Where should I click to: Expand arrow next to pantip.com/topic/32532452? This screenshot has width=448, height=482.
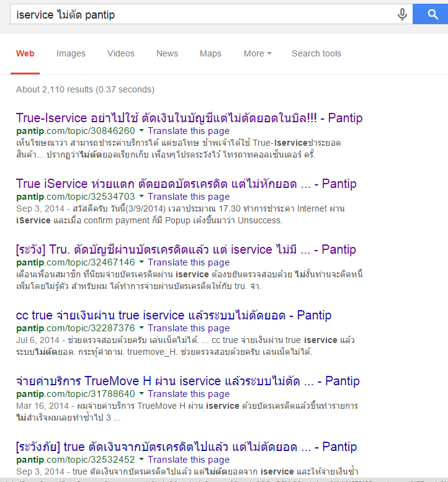click(x=141, y=460)
